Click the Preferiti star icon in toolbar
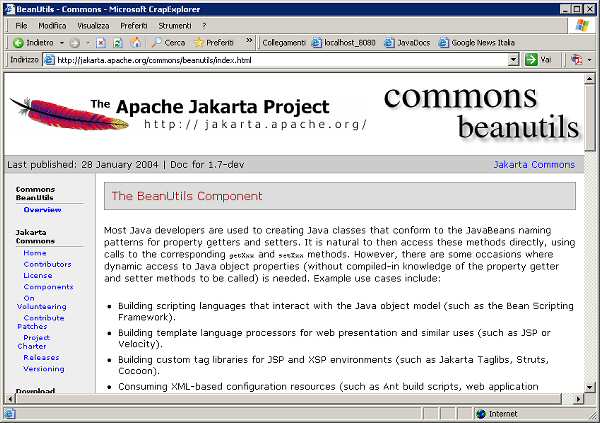This screenshot has width=600, height=423. (x=199, y=42)
